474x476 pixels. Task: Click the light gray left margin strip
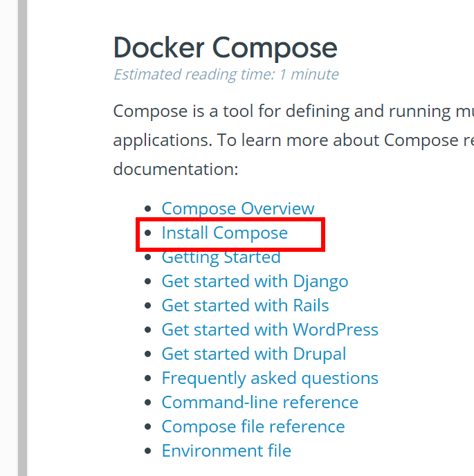coord(9,238)
